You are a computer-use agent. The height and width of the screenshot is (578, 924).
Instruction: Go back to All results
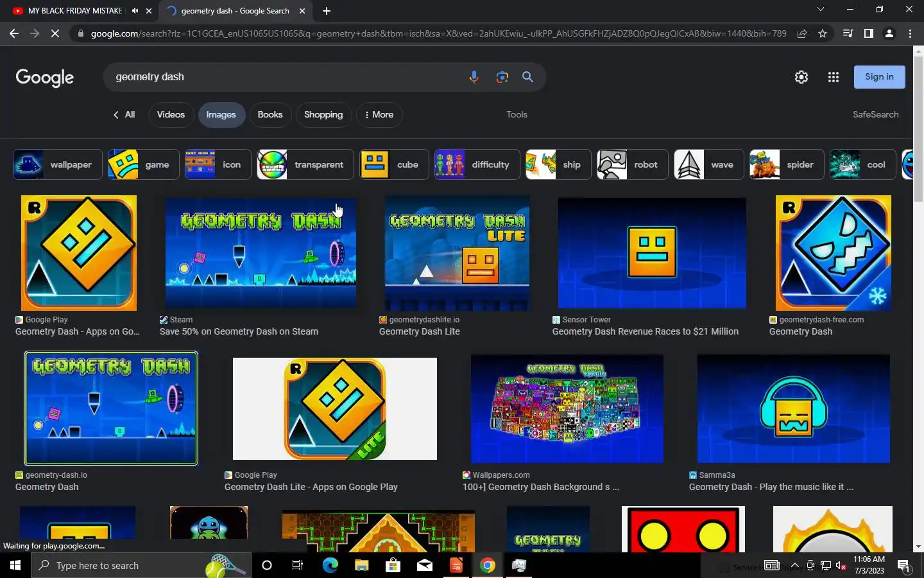coord(124,114)
